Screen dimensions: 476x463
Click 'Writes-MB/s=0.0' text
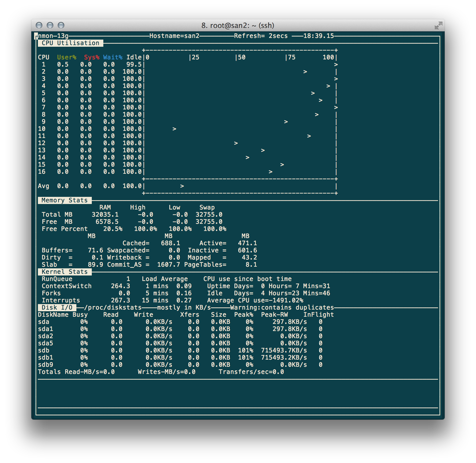(167, 372)
